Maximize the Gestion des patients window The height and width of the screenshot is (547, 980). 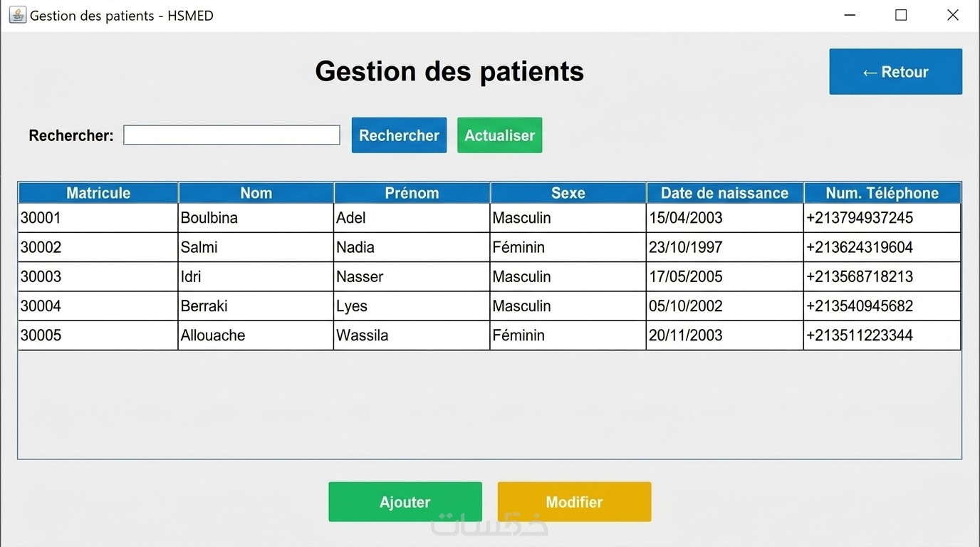pos(901,15)
